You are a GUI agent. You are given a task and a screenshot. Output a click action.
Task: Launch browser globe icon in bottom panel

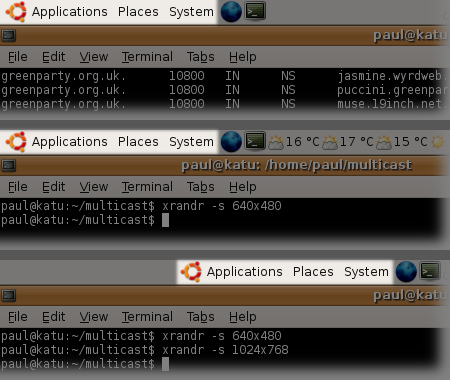[406, 272]
